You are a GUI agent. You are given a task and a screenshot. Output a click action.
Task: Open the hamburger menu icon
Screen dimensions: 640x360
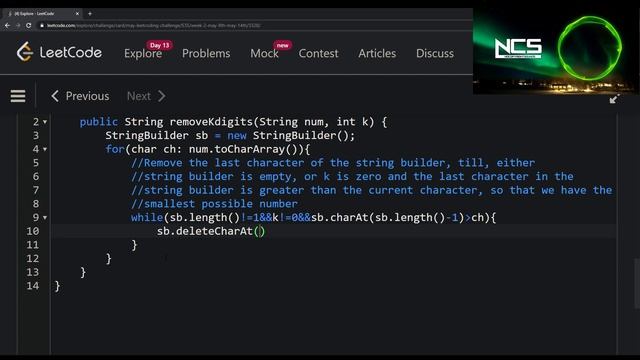pos(18,96)
